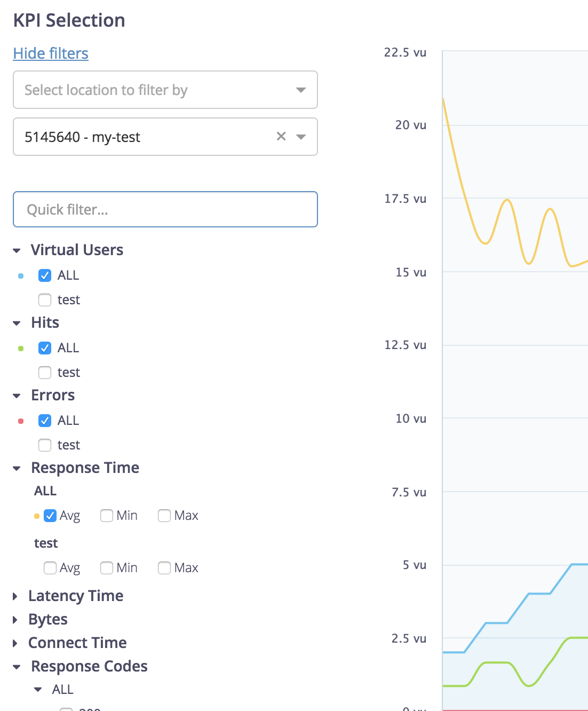The height and width of the screenshot is (711, 588).
Task: Click the blue Virtual Users color dot
Action: pos(21,276)
